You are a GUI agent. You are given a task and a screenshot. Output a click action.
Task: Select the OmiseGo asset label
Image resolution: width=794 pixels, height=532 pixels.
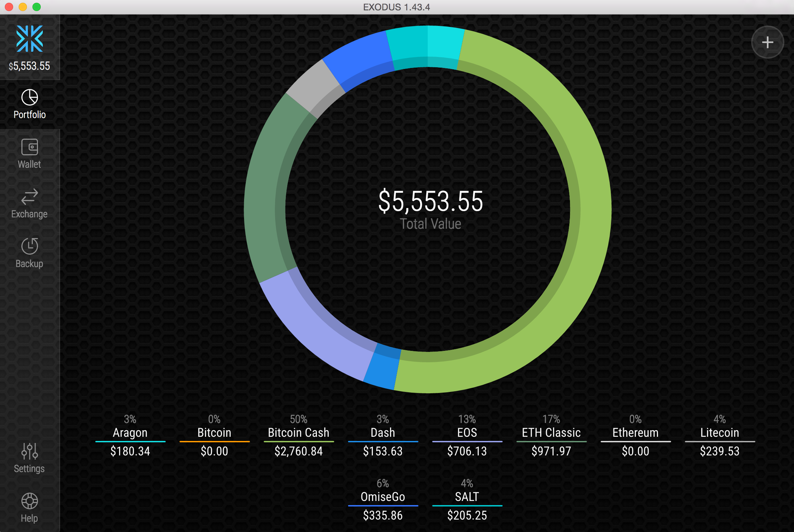pyautogui.click(x=383, y=497)
